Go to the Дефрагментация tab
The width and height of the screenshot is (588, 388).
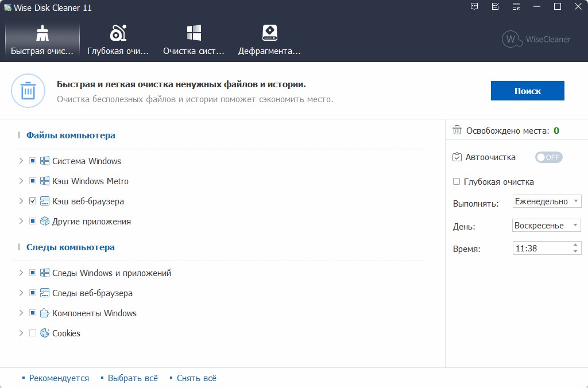coord(269,40)
